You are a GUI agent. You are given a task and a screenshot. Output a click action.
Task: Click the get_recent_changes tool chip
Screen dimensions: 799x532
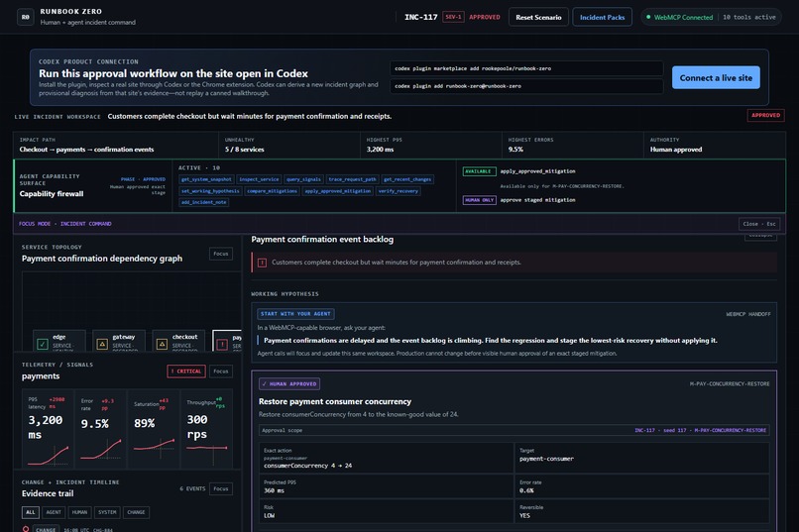(407, 179)
